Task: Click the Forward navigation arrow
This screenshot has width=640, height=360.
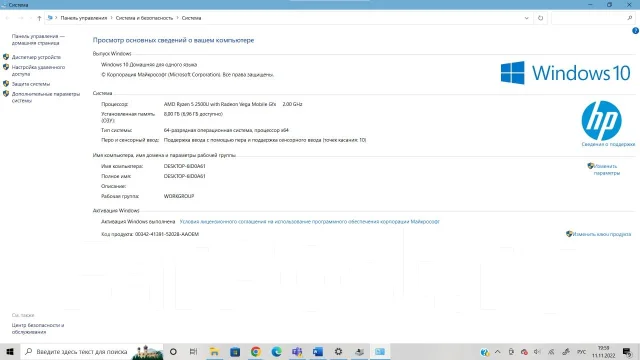Action: [20, 18]
